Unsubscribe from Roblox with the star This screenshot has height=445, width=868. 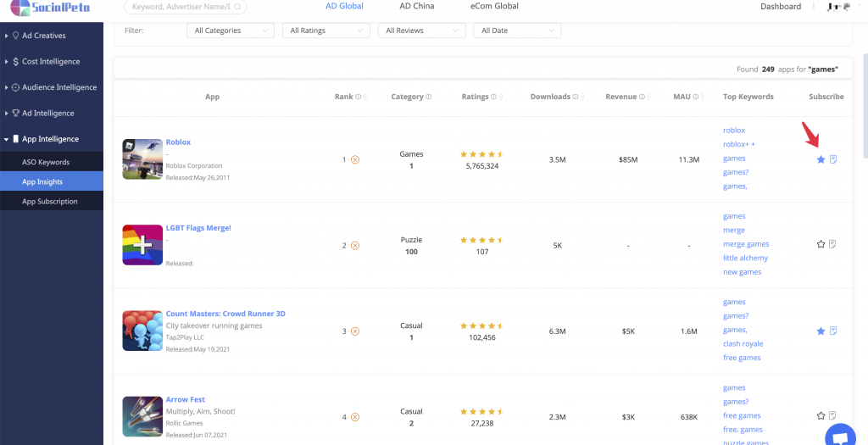tap(821, 159)
